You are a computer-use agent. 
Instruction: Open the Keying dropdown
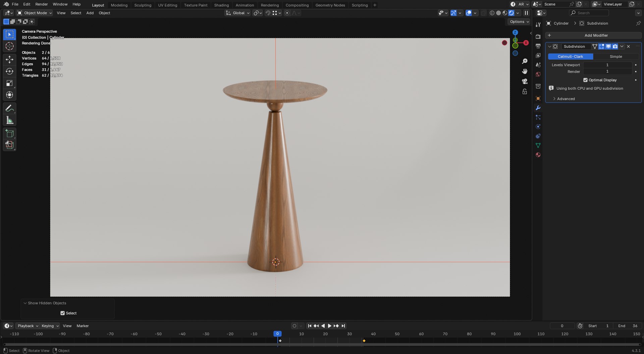[x=50, y=326]
